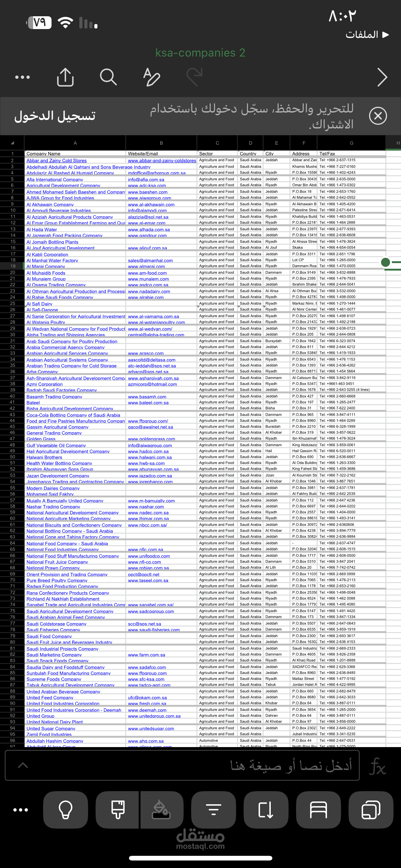Open the sort and filter lines icon

(214, 810)
